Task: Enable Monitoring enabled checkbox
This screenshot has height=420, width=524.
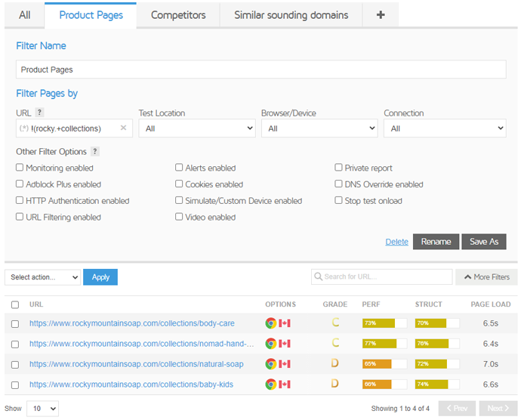Action: 20,167
